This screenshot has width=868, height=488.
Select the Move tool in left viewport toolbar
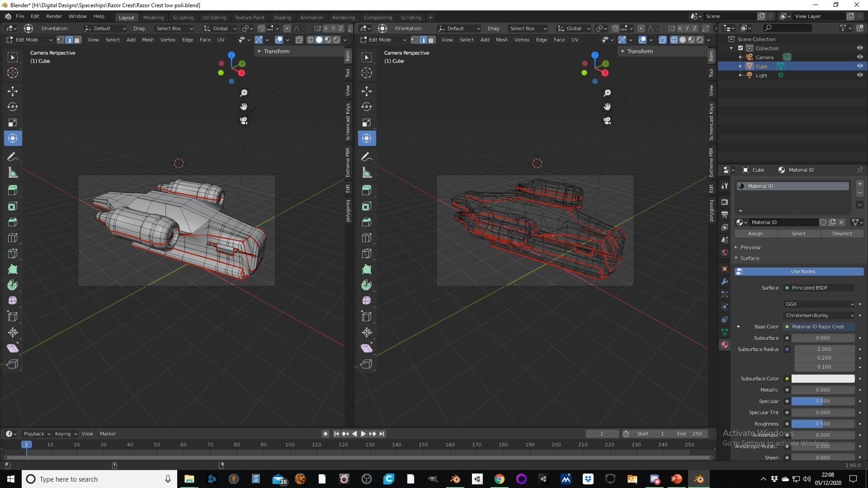click(x=13, y=91)
